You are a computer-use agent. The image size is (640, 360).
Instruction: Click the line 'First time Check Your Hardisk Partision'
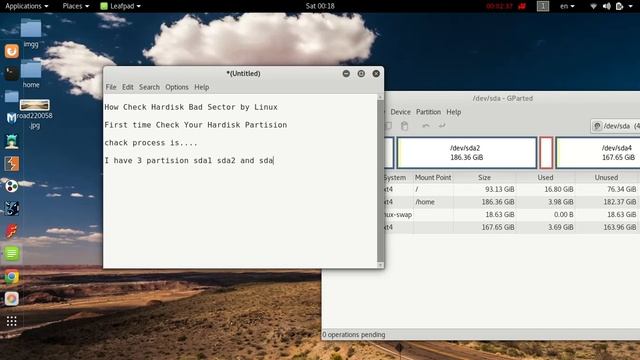tap(196, 125)
